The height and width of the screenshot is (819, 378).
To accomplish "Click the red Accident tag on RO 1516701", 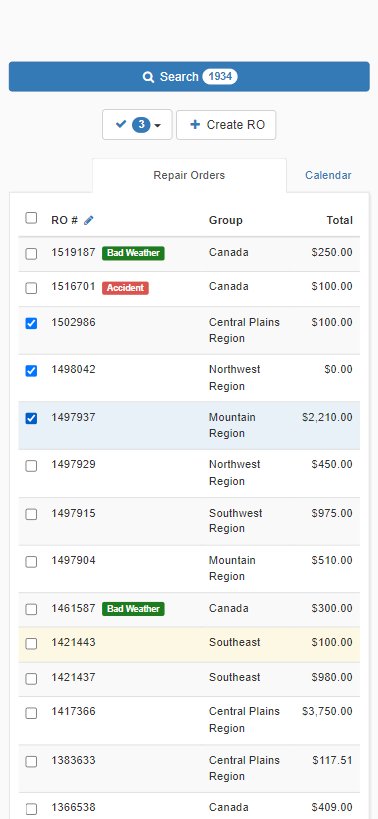I will (x=125, y=288).
